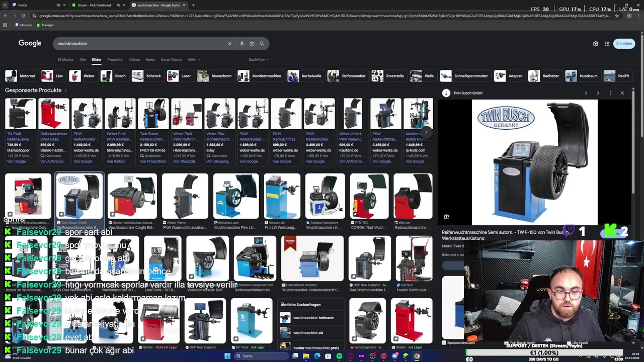The height and width of the screenshot is (362, 644).
Task: Open Google Lens image search icon
Action: pos(252,44)
